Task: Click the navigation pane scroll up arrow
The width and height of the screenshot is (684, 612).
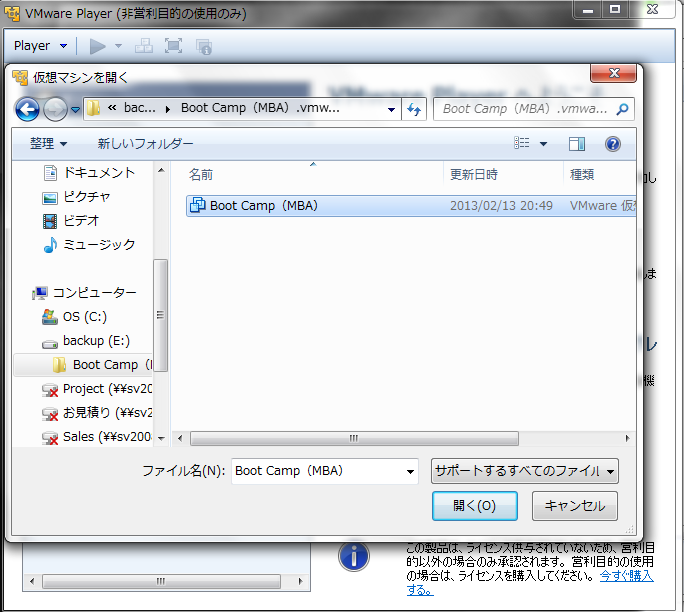Action: (161, 171)
